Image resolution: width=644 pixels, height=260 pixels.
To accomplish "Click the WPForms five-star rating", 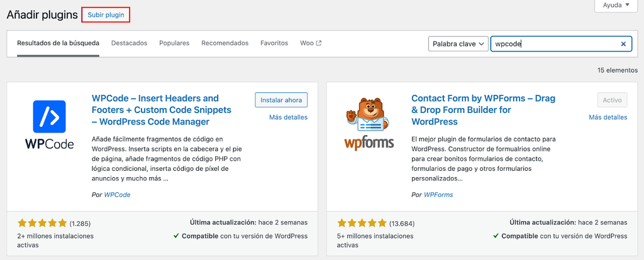I will click(x=362, y=224).
